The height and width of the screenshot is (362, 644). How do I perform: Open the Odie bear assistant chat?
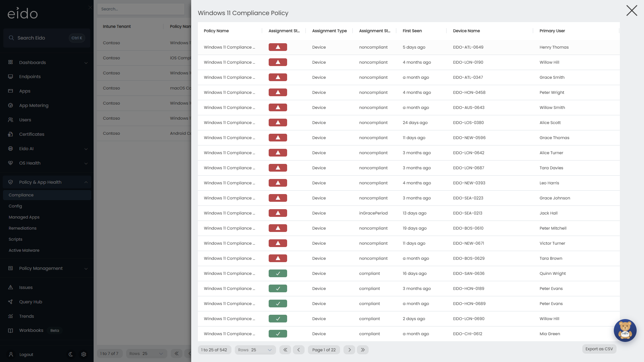coord(625,330)
